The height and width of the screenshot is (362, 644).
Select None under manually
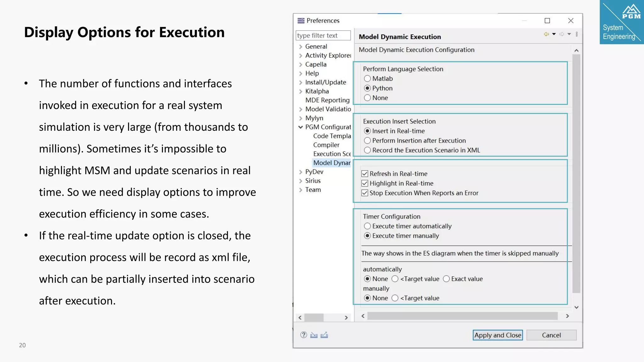(367, 298)
